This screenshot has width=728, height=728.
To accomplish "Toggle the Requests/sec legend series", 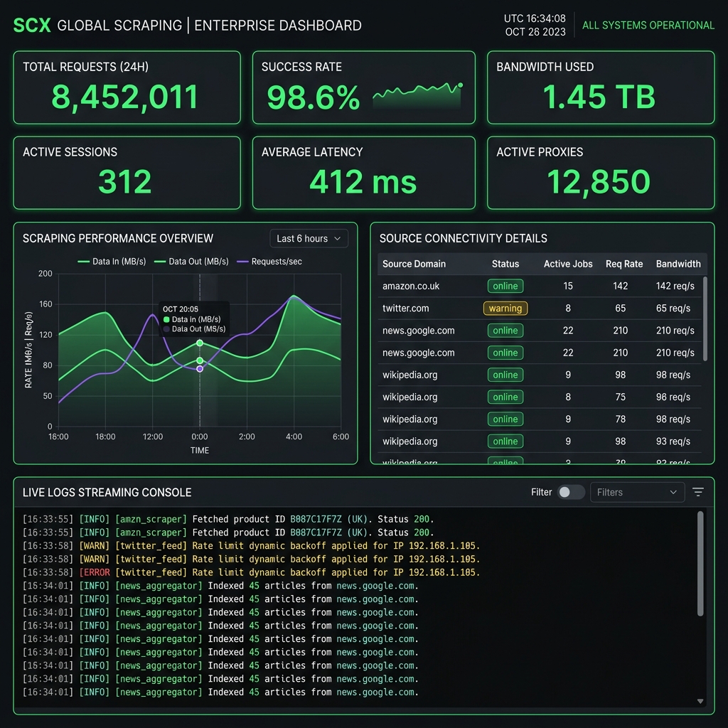I will click(x=269, y=262).
